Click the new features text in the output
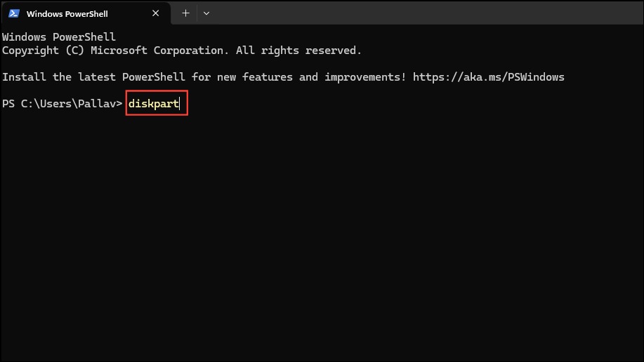This screenshot has width=644, height=362. pos(255,77)
